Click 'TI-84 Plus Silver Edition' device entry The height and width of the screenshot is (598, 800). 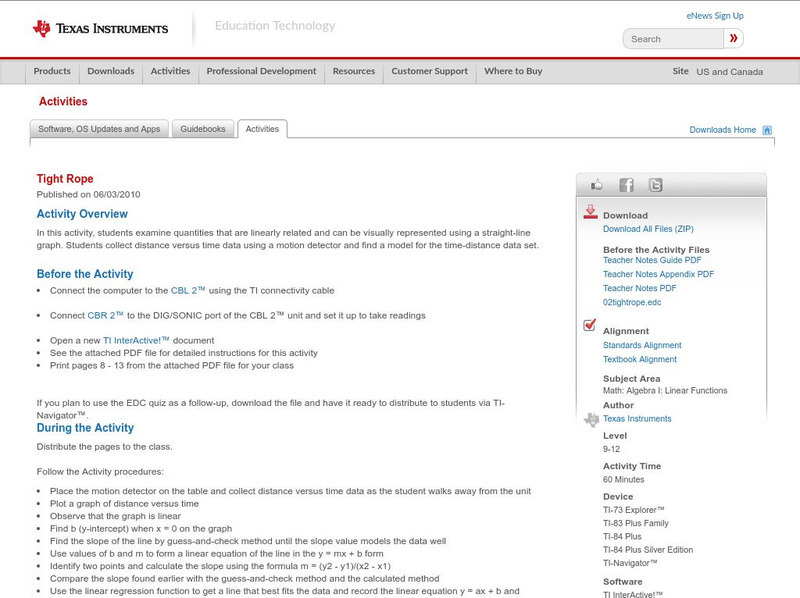pos(648,550)
